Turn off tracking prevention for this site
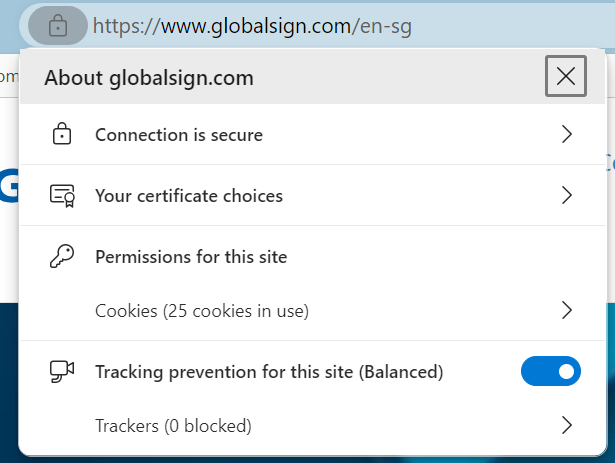Screen dimensions: 615x463 click(x=550, y=372)
